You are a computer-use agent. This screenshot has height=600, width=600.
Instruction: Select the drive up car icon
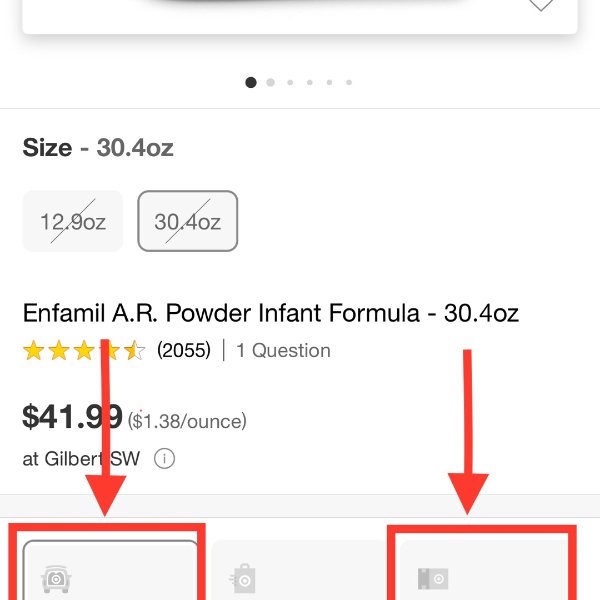click(56, 579)
